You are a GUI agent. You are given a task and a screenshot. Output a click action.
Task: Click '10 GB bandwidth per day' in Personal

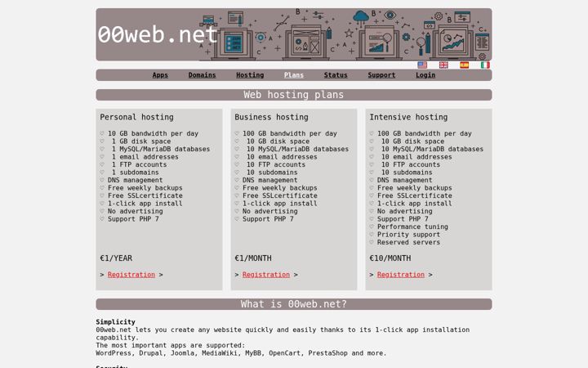pyautogui.click(x=153, y=133)
